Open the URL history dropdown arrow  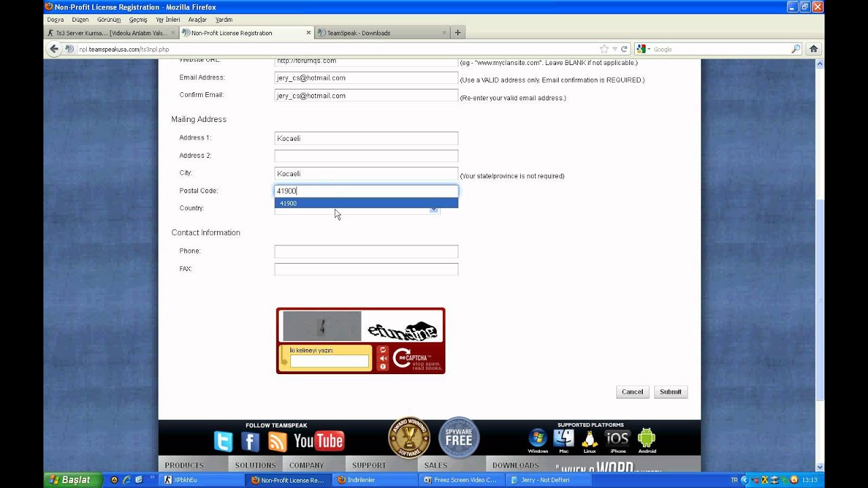[614, 49]
